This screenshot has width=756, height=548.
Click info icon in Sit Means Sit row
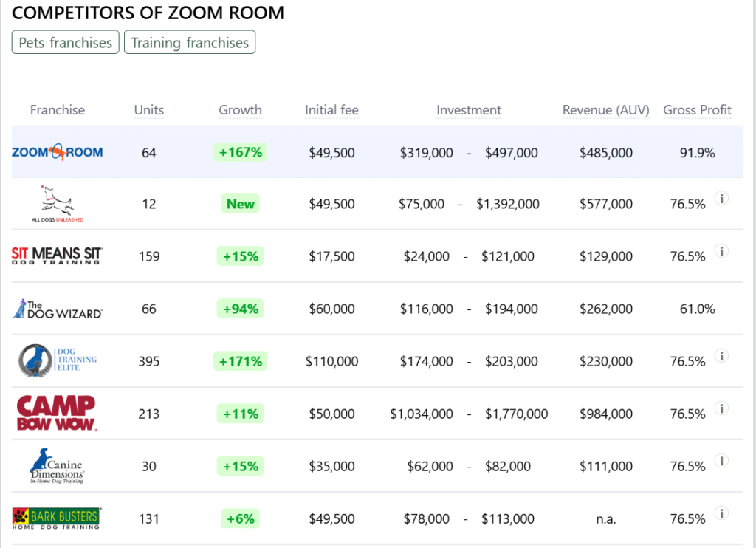[x=721, y=251]
